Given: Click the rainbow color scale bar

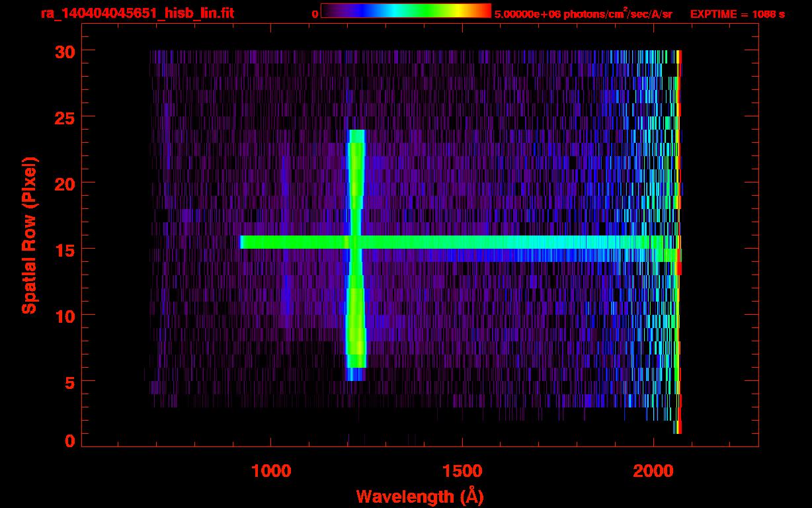Looking at the screenshot, I should coord(406,11).
